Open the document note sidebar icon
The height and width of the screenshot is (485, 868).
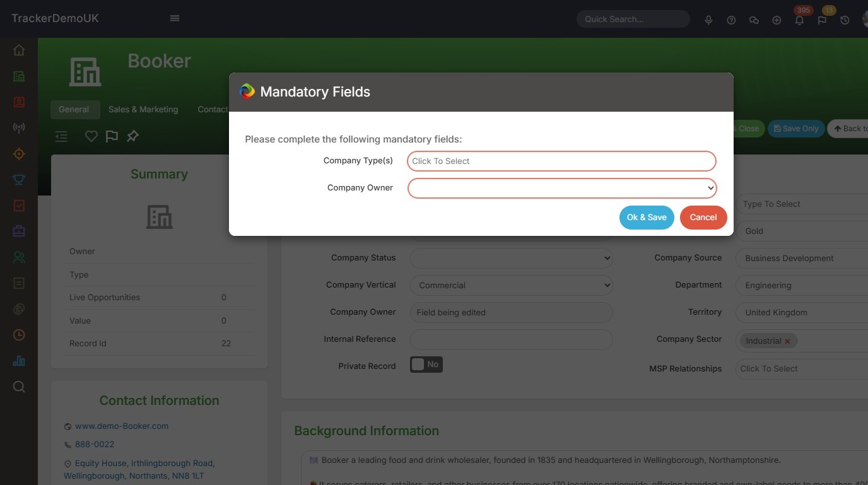coord(19,283)
